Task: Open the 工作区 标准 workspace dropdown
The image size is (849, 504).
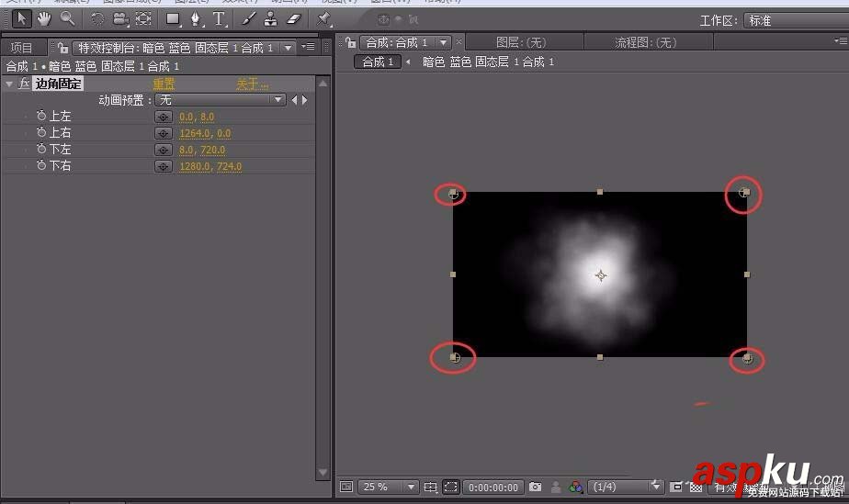Action: point(796,20)
